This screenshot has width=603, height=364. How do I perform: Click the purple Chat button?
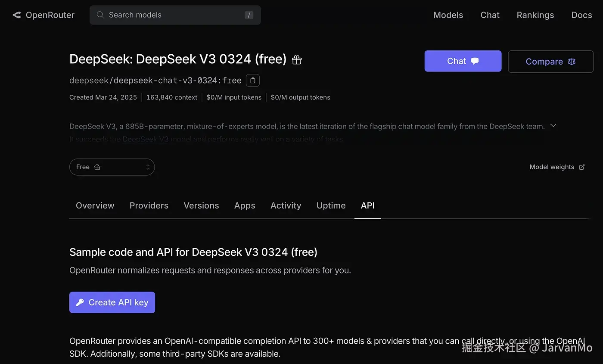tap(463, 61)
